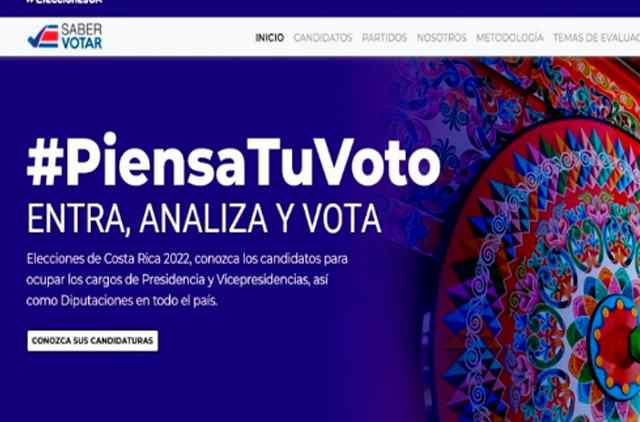The width and height of the screenshot is (640, 422).
Task: Click the word Diputaciones in the description
Action: [97, 301]
